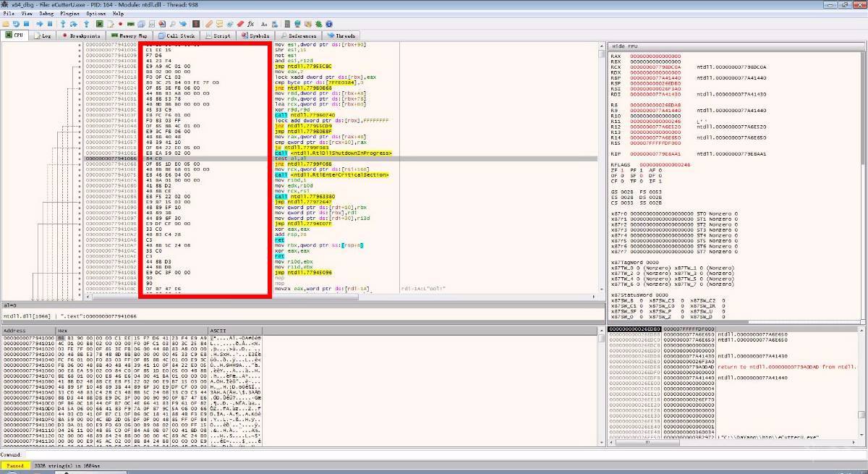Open the Options menu
Screen dimensions: 868x474
(95, 14)
